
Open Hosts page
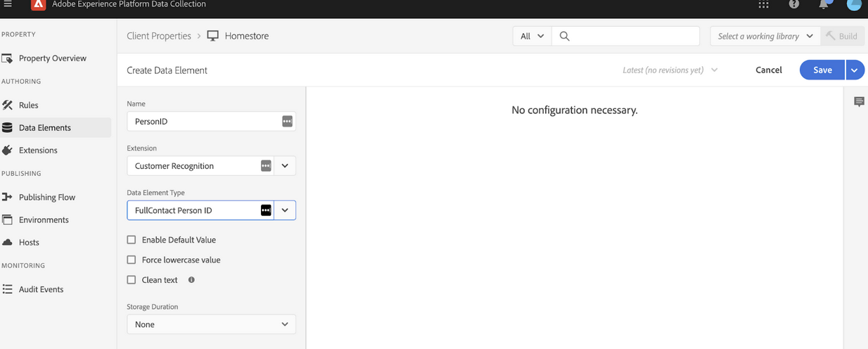point(29,242)
